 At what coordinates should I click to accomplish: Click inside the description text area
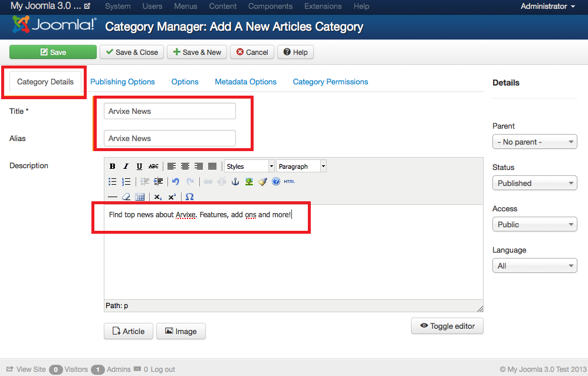click(x=293, y=252)
